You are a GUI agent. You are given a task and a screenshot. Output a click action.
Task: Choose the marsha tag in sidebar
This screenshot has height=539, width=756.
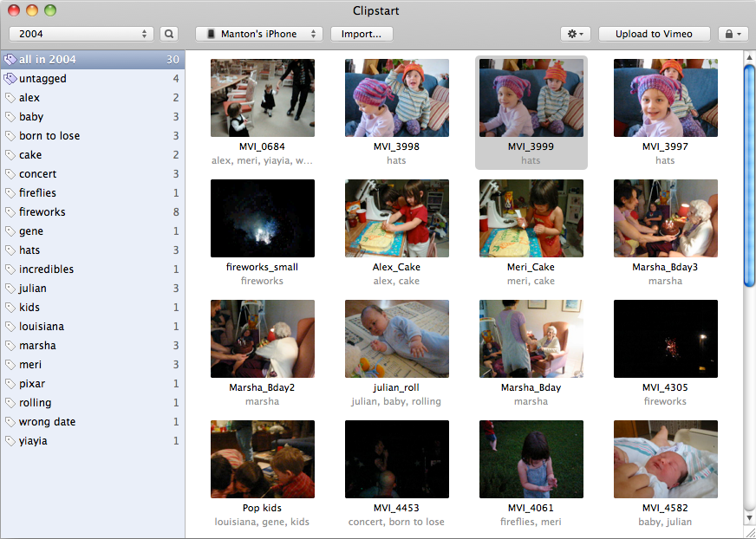tap(37, 346)
